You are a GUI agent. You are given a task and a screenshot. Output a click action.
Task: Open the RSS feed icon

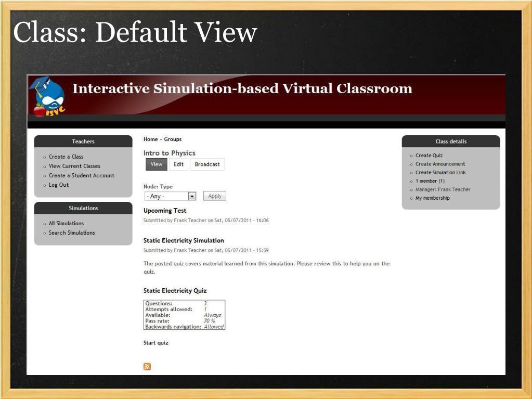(x=147, y=366)
